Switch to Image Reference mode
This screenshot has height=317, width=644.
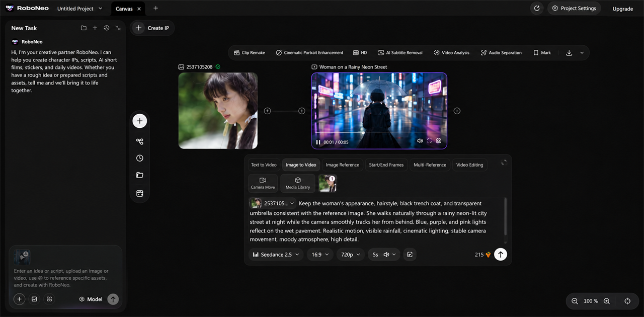click(x=342, y=165)
